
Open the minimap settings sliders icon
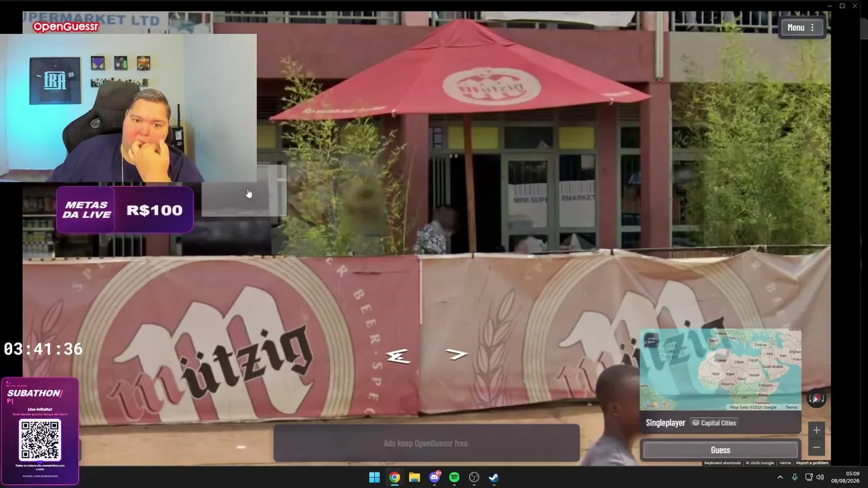click(651, 340)
